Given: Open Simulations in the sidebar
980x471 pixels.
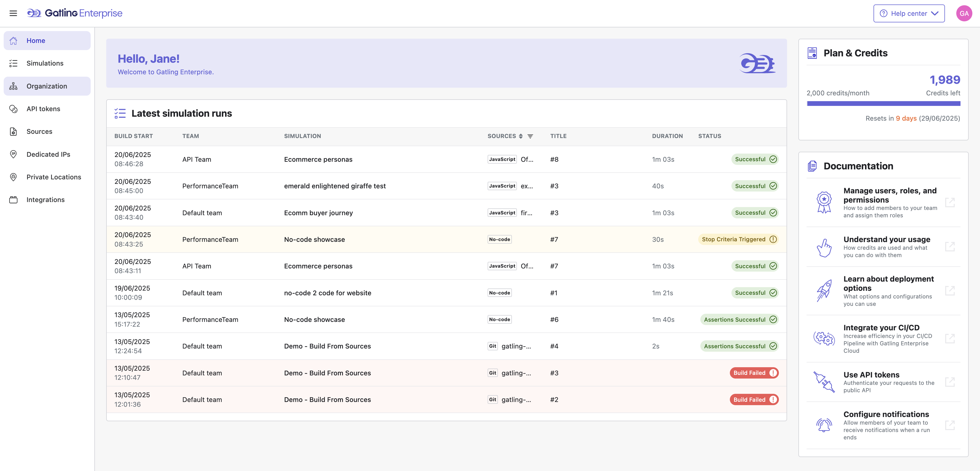Looking at the screenshot, I should point(47,63).
